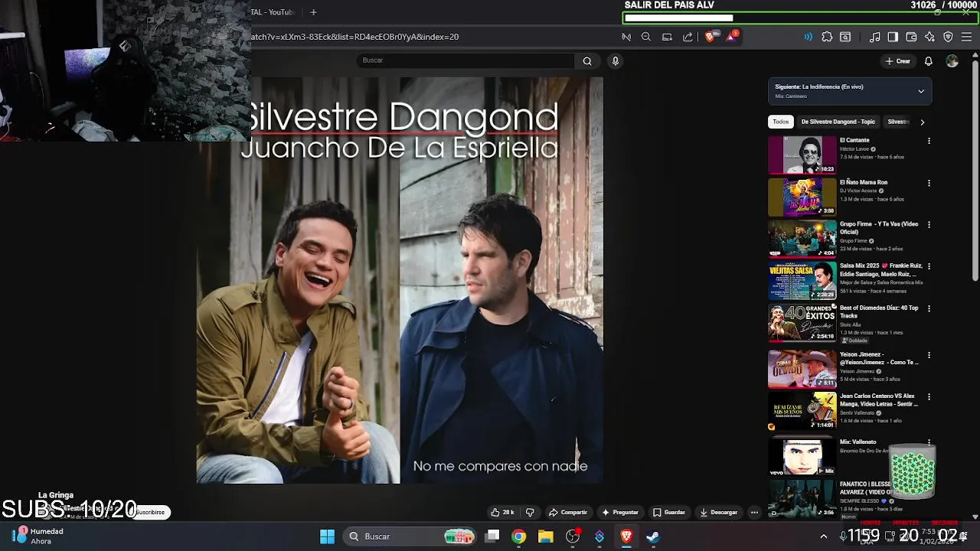Open the Brave Wallet icon
Image resolution: width=980 pixels, height=551 pixels.
pos(911,37)
